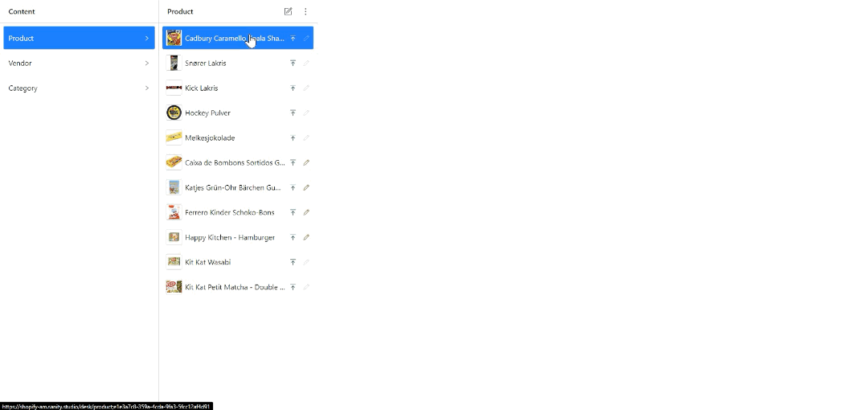Screen dimensions: 868x410
Task: Select Vendor in the Content list
Action: pos(79,64)
